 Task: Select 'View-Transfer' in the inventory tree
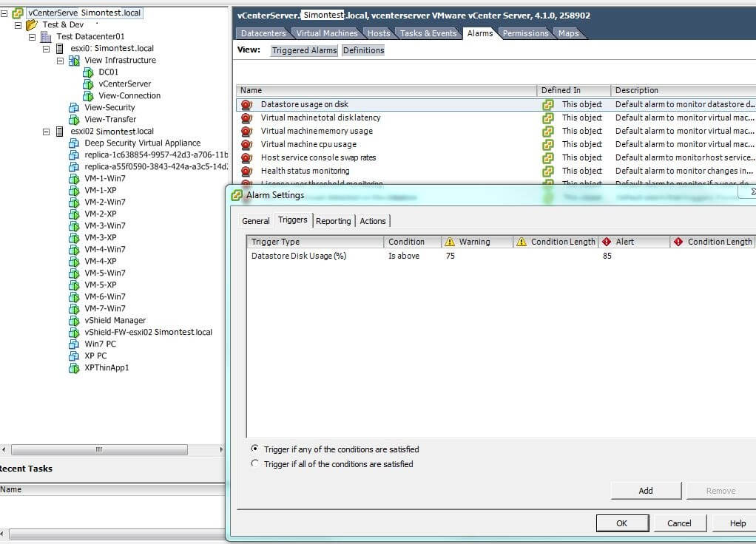110,120
